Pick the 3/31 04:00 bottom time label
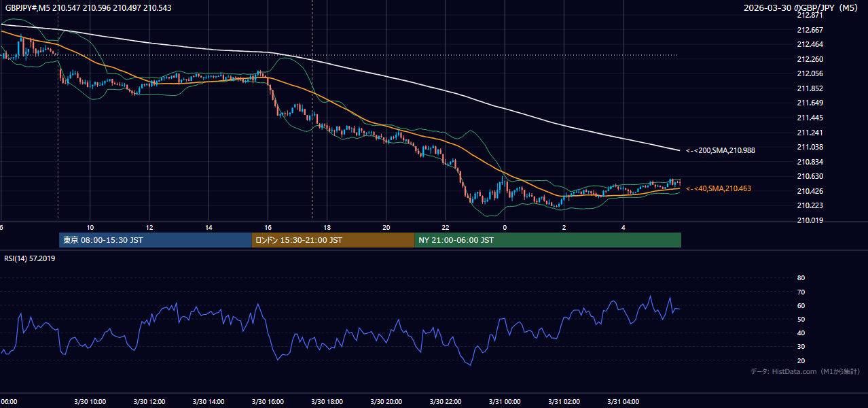The width and height of the screenshot is (868, 408). click(623, 402)
